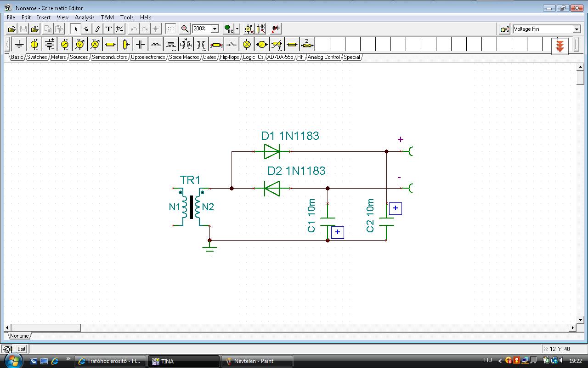Select the Noname schematic sheet tab

click(x=19, y=336)
